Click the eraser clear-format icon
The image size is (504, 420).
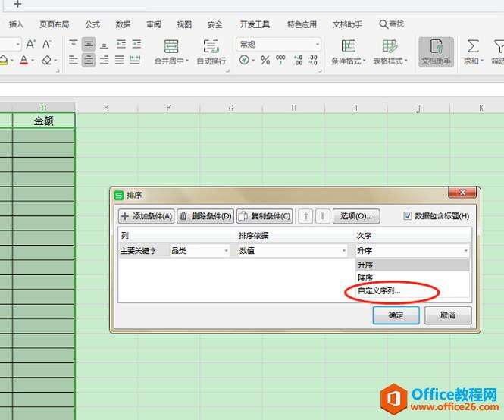pyautogui.click(x=46, y=60)
